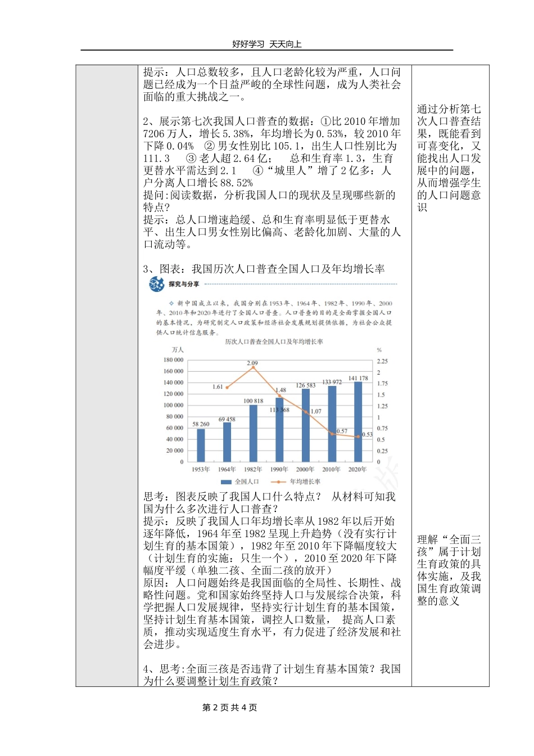Click the bar value 69 458

(227, 418)
